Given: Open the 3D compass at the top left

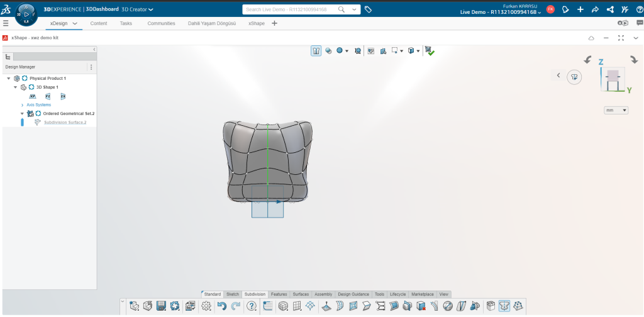Looking at the screenshot, I should pyautogui.click(x=26, y=13).
